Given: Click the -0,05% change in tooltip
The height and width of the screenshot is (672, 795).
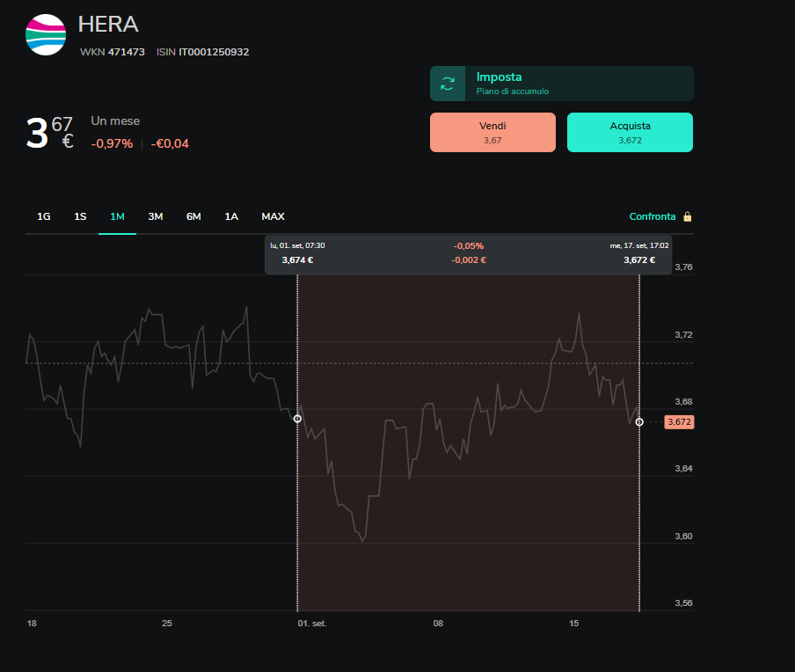Looking at the screenshot, I should (x=469, y=246).
